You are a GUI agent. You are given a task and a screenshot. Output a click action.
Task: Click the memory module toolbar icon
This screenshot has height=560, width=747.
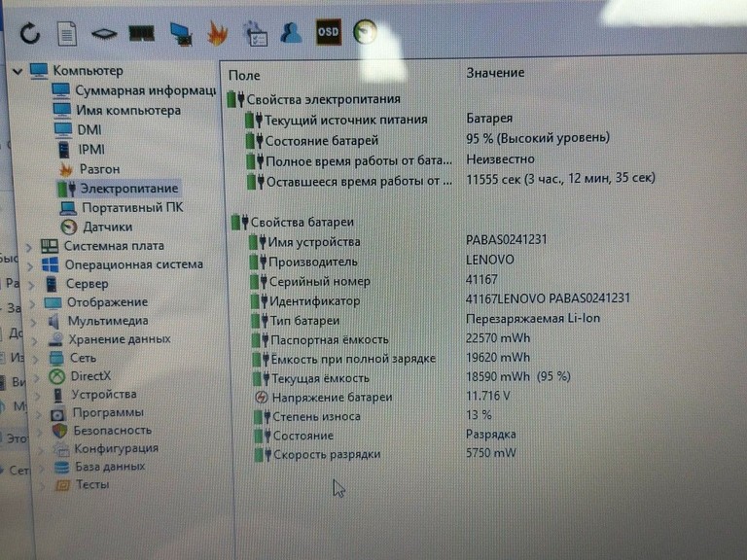click(x=141, y=33)
